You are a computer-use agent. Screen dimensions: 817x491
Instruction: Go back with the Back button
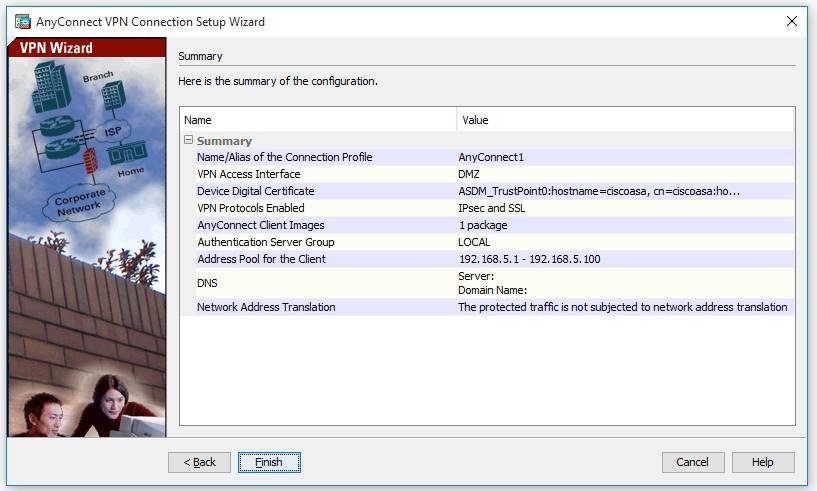[200, 462]
